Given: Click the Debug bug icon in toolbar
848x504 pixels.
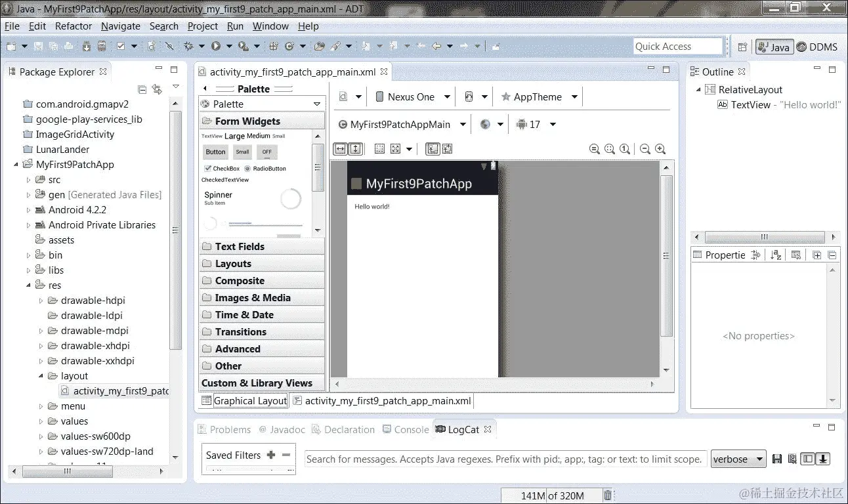Looking at the screenshot, I should [x=189, y=46].
